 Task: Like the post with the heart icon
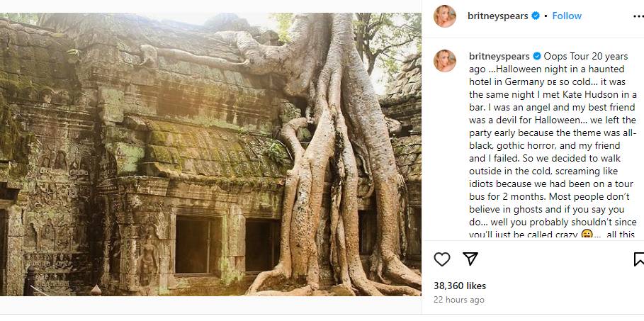pyautogui.click(x=442, y=259)
